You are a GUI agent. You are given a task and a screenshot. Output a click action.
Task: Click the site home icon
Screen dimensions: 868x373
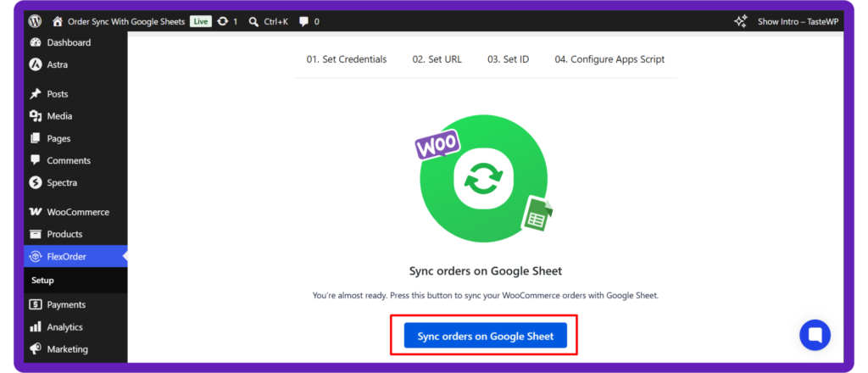57,21
